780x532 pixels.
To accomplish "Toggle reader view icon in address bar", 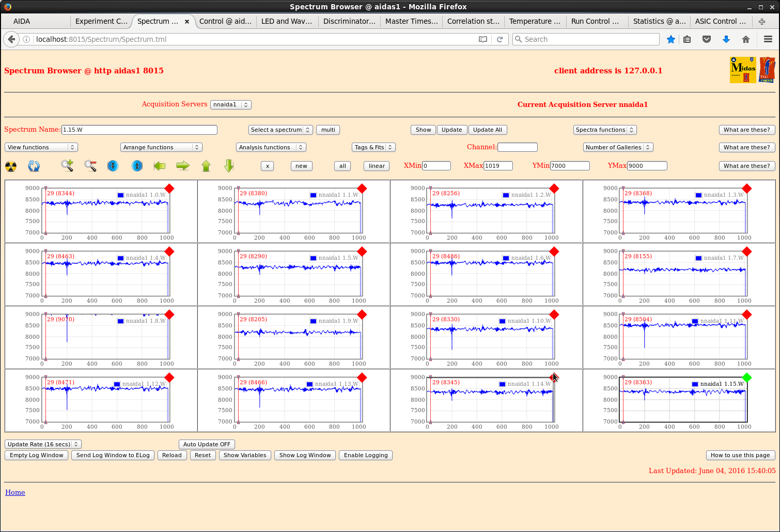I will 483,39.
